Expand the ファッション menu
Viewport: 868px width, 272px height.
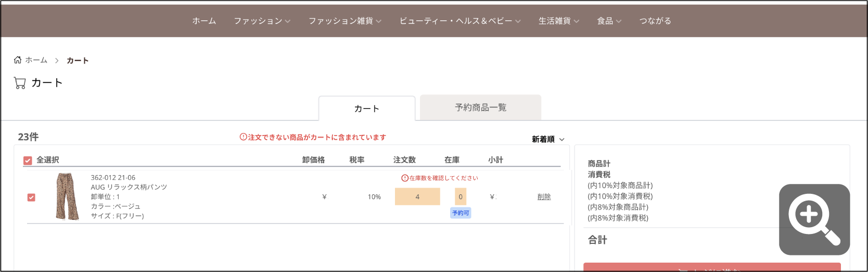pyautogui.click(x=262, y=21)
